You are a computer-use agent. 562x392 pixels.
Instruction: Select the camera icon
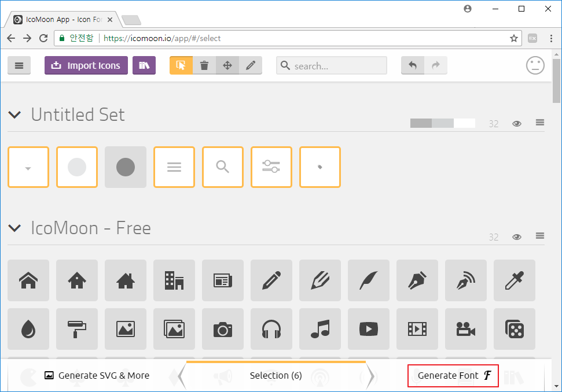tap(223, 329)
